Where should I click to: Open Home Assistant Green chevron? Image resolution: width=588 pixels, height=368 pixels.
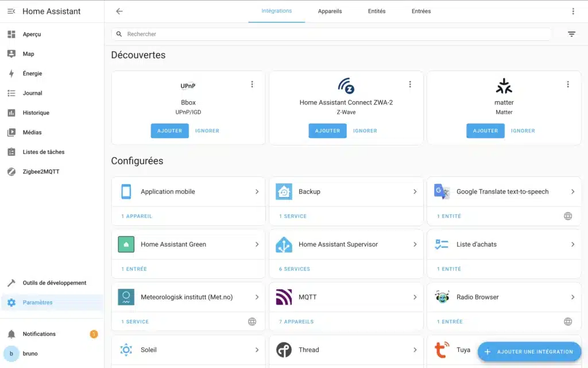pyautogui.click(x=257, y=244)
